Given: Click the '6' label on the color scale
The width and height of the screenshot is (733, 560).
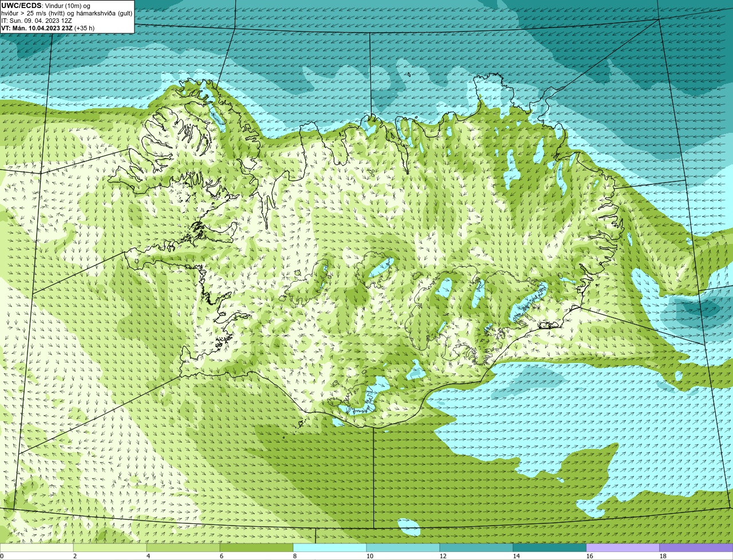Looking at the screenshot, I should tap(222, 556).
